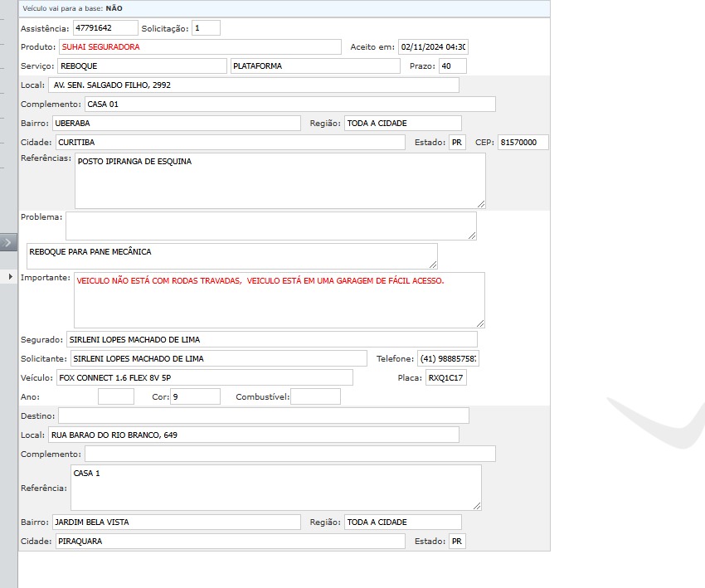
Task: Click the empty Problema textarea
Action: click(x=271, y=226)
